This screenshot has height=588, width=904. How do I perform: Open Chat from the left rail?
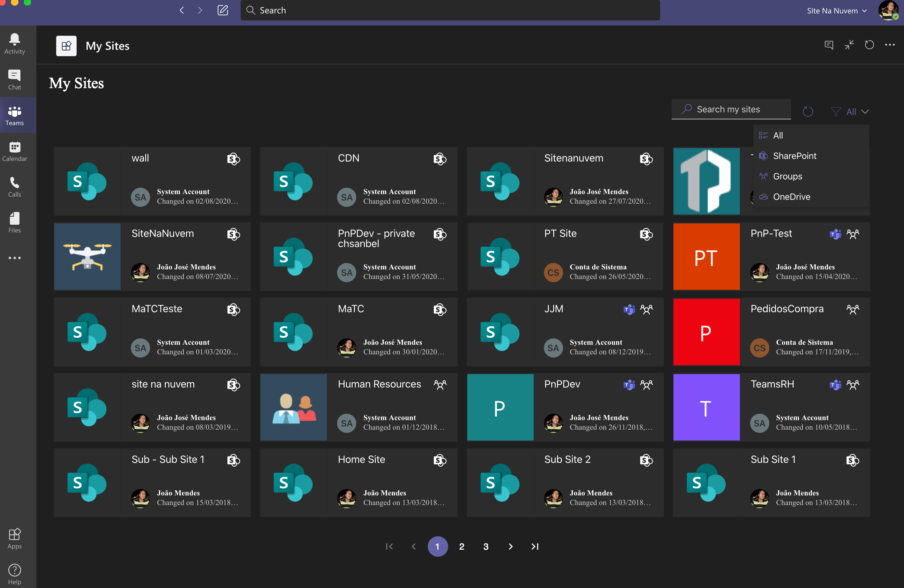point(14,79)
